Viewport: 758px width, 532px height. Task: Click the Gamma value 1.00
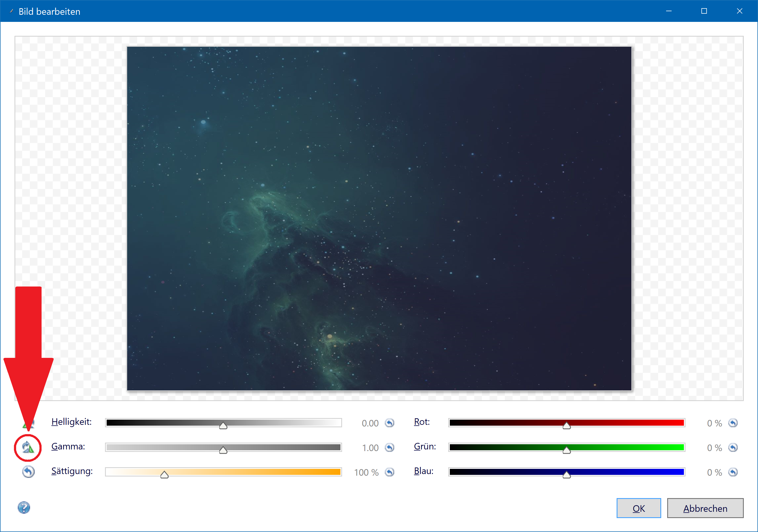tap(370, 448)
